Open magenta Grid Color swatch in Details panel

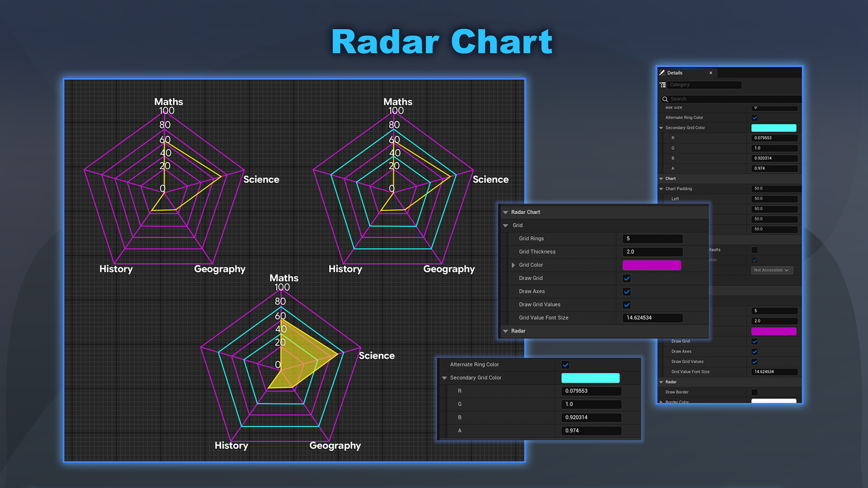click(x=774, y=331)
